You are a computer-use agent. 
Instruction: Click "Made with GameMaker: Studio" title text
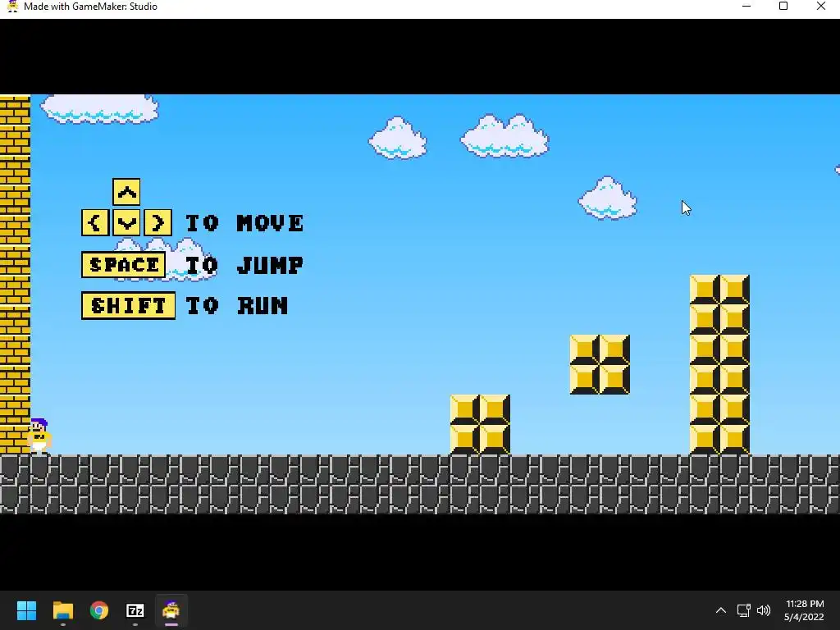pos(90,7)
